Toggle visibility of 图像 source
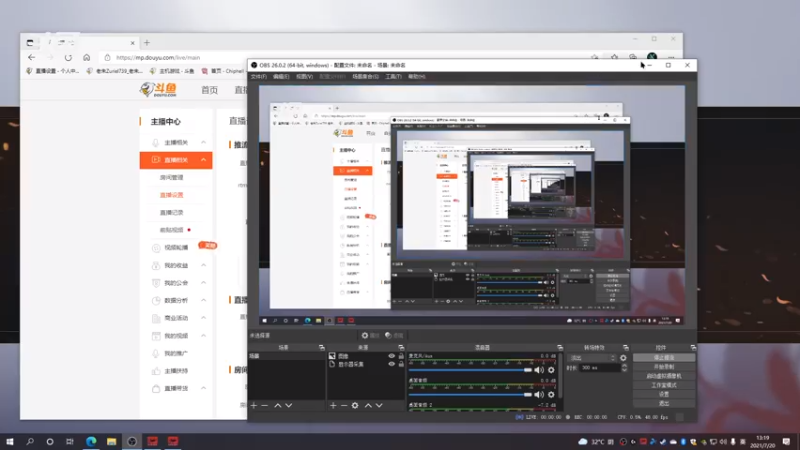Viewport: 800px width, 450px height. click(x=391, y=356)
